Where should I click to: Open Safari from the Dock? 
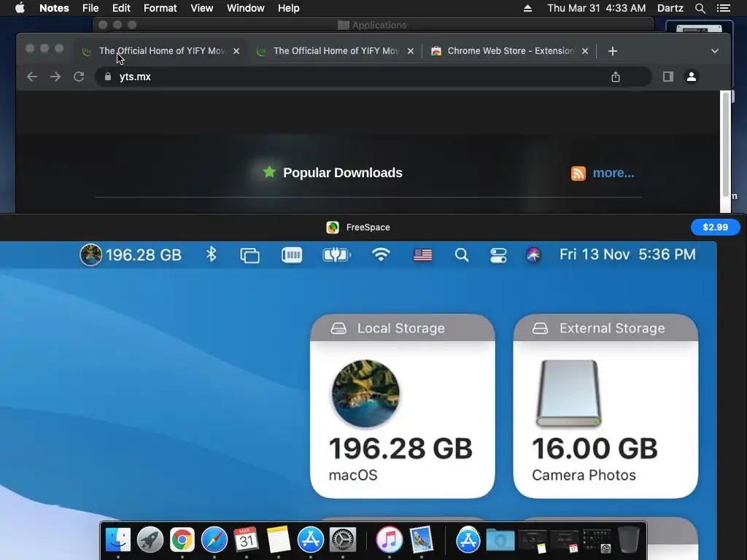214,540
